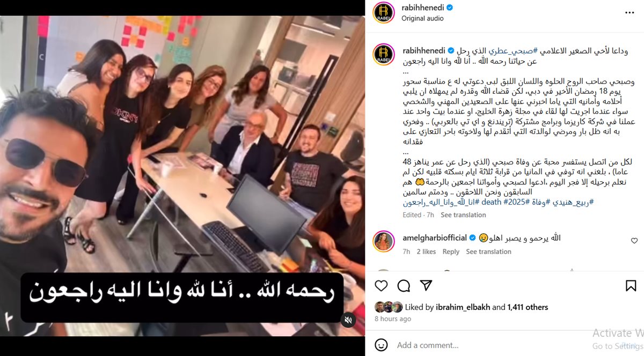
Task: Open Original audio link
Action: (422, 18)
